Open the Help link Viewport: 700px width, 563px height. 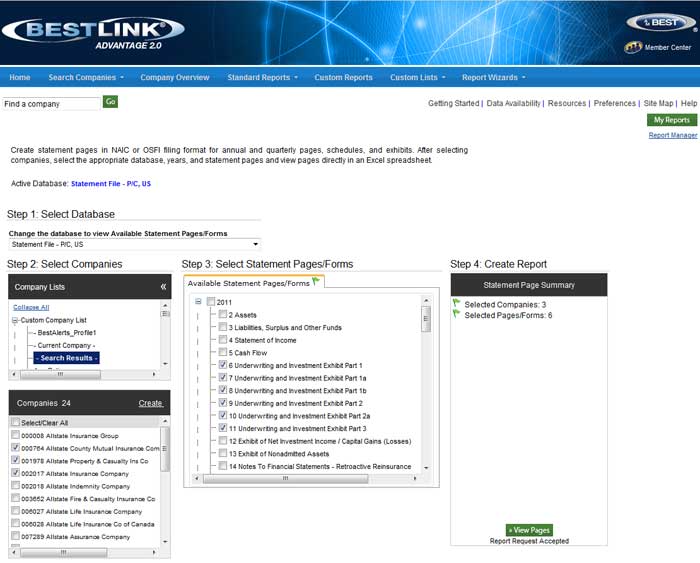(x=689, y=103)
